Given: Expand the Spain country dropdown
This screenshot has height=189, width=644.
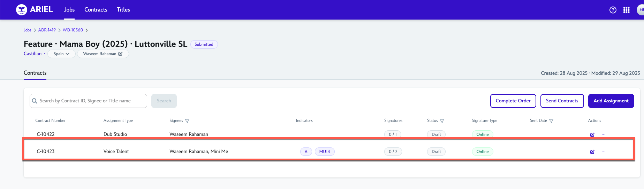Looking at the screenshot, I should tap(61, 54).
